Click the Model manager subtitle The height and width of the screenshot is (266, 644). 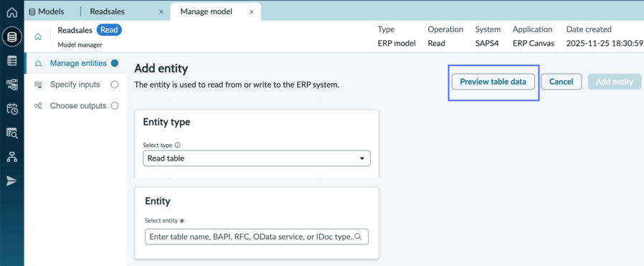coord(80,44)
